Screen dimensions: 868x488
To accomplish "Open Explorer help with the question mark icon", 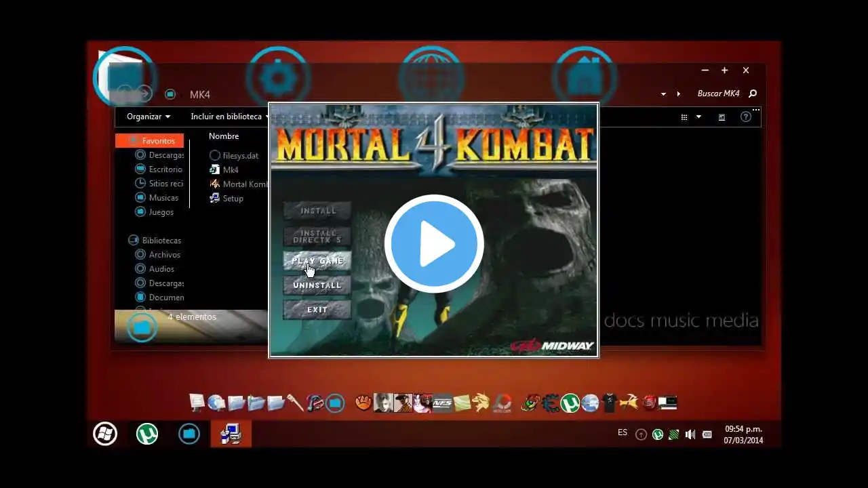I will pyautogui.click(x=746, y=117).
